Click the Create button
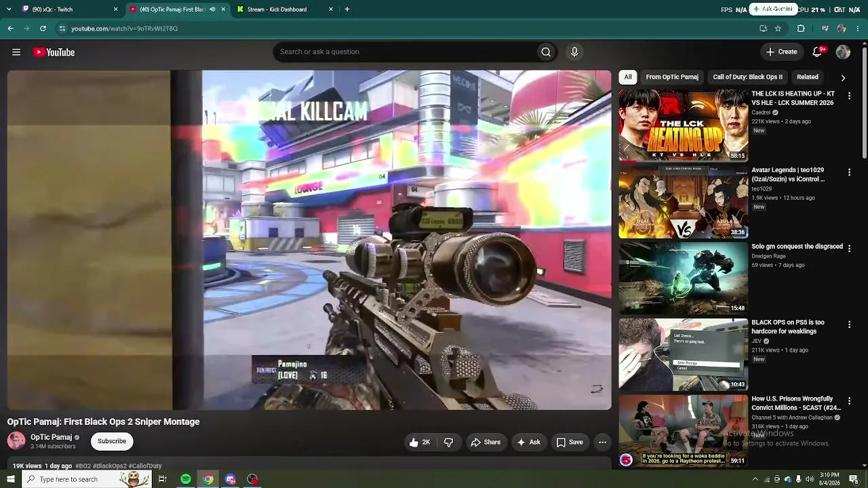Viewport: 868px width, 488px height. click(781, 52)
